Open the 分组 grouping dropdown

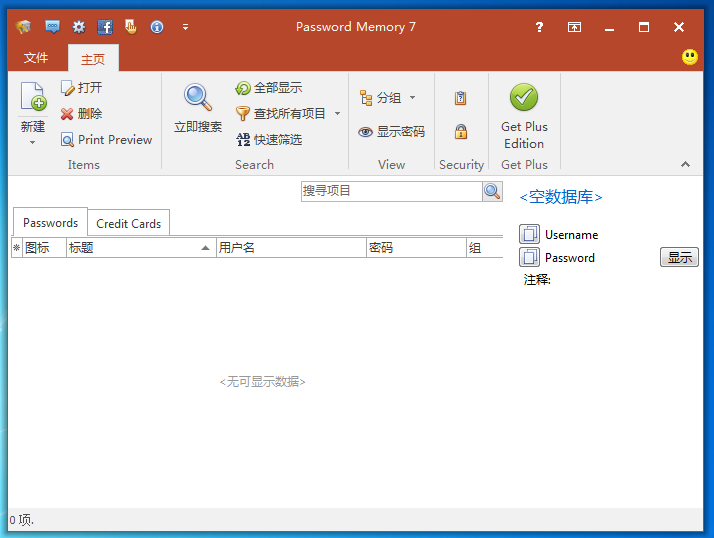(x=387, y=97)
